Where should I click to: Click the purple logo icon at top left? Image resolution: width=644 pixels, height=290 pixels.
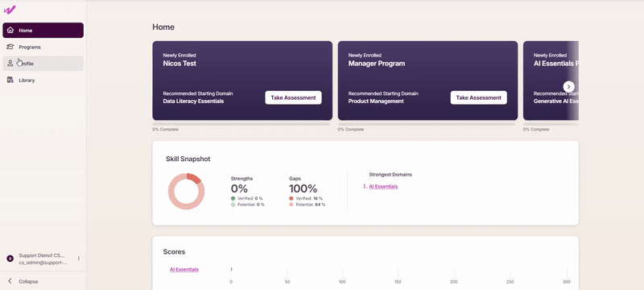tap(9, 10)
